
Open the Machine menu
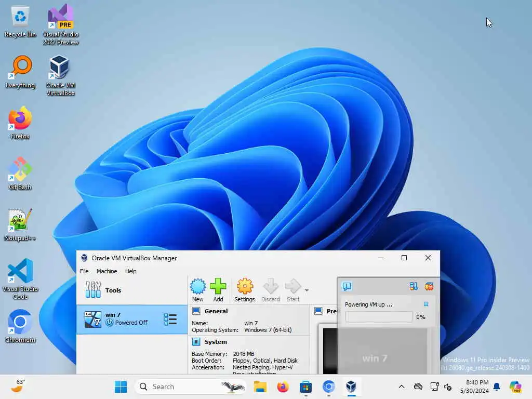[107, 271]
